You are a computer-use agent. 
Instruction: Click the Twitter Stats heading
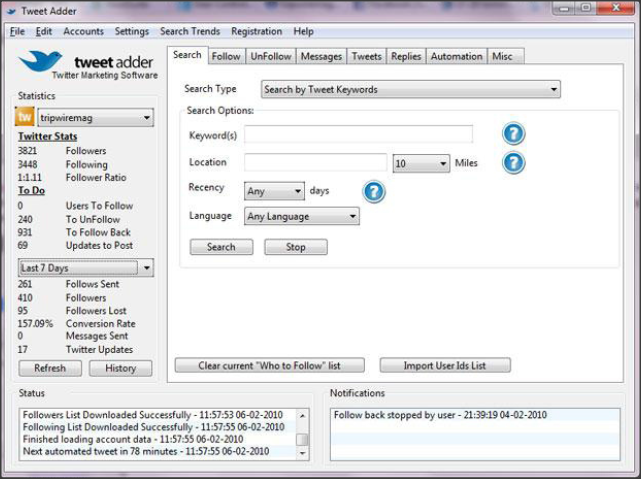47,137
